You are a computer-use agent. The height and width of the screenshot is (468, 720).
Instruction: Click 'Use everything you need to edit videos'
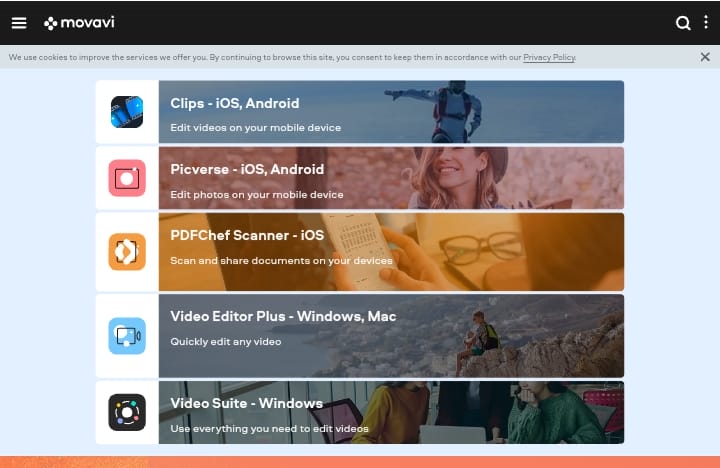click(269, 429)
